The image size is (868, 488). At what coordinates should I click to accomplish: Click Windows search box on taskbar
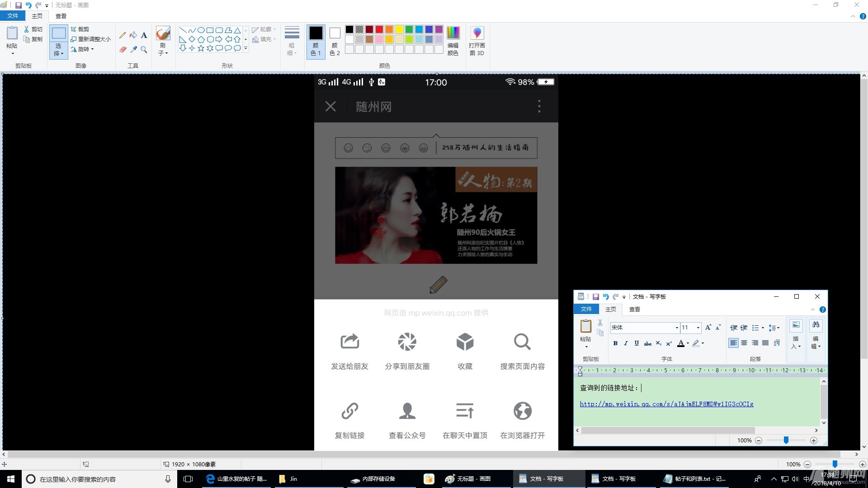99,479
